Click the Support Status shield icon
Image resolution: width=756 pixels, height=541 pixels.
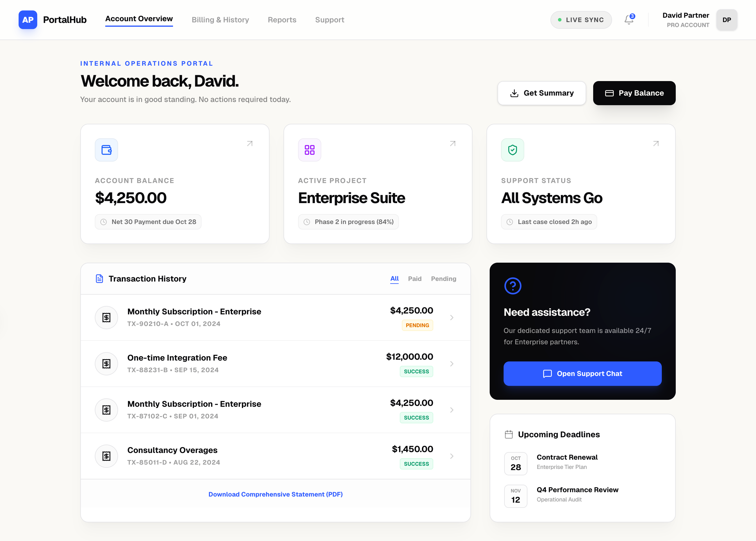point(512,150)
